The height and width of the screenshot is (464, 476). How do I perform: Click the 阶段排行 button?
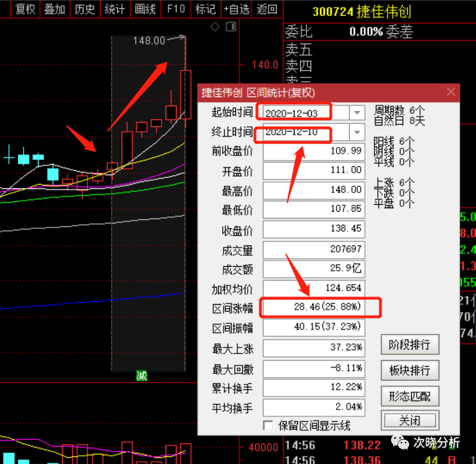coord(410,345)
